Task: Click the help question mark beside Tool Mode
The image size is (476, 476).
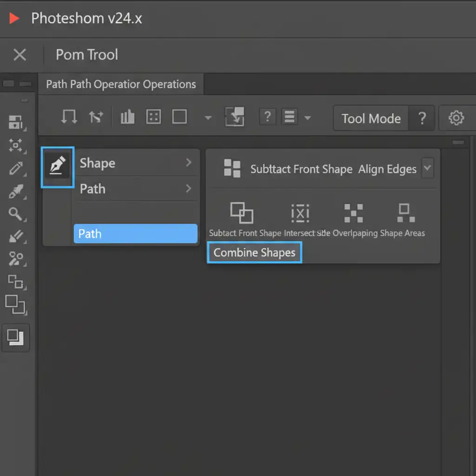Action: click(x=422, y=119)
